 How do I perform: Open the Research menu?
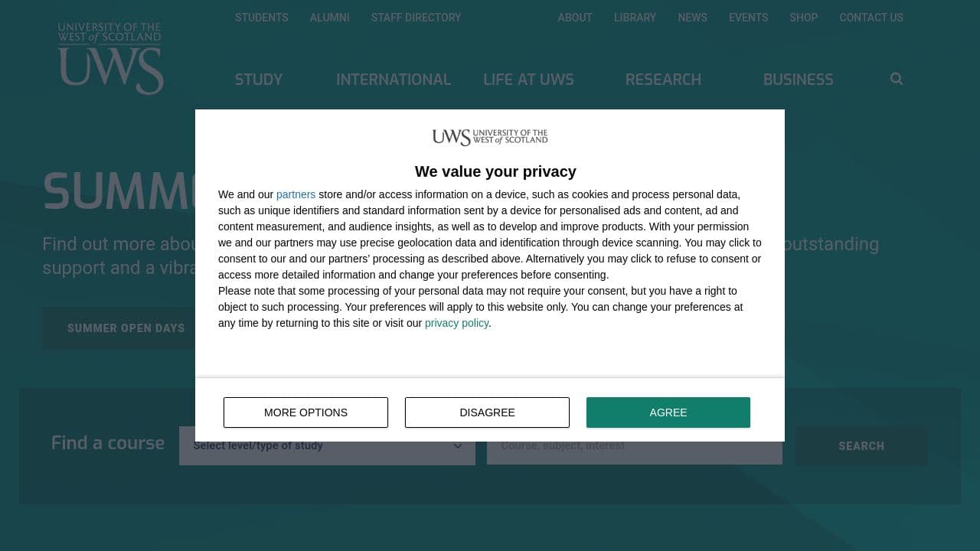point(663,80)
